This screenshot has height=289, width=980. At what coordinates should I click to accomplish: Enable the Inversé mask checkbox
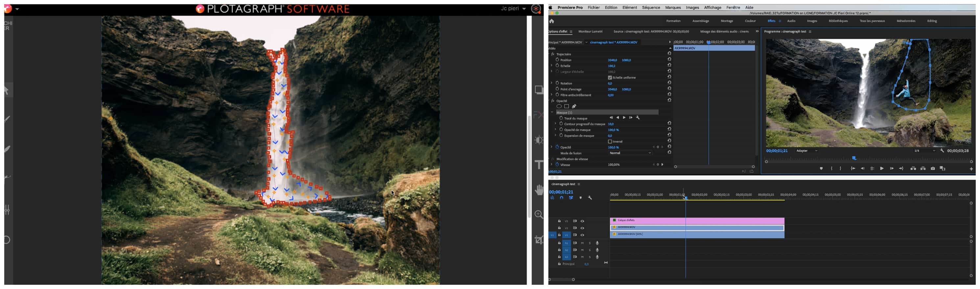[x=610, y=141]
